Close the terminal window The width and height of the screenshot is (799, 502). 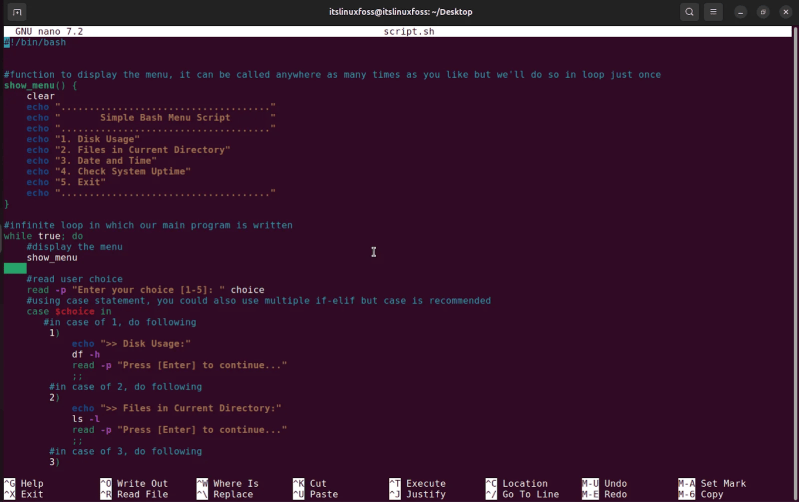[x=786, y=12]
